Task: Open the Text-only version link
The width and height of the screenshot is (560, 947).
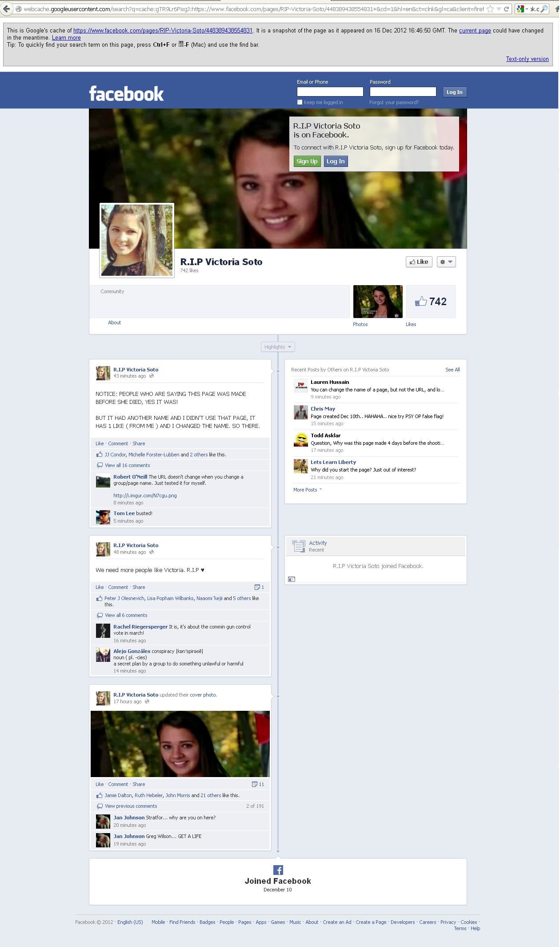Action: 527,59
